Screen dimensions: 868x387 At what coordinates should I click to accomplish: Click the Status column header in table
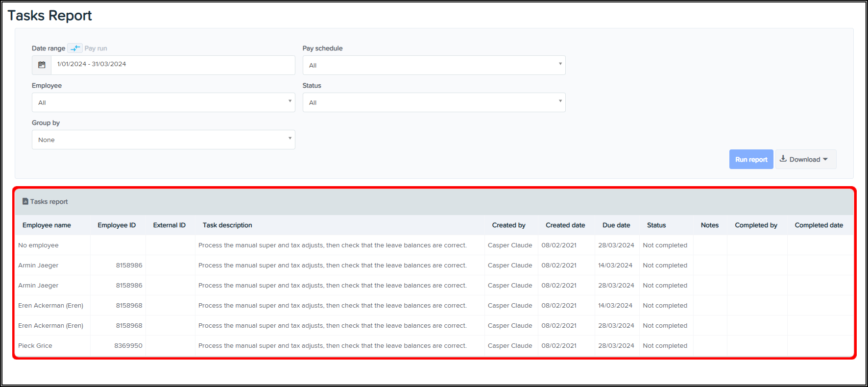tap(656, 225)
